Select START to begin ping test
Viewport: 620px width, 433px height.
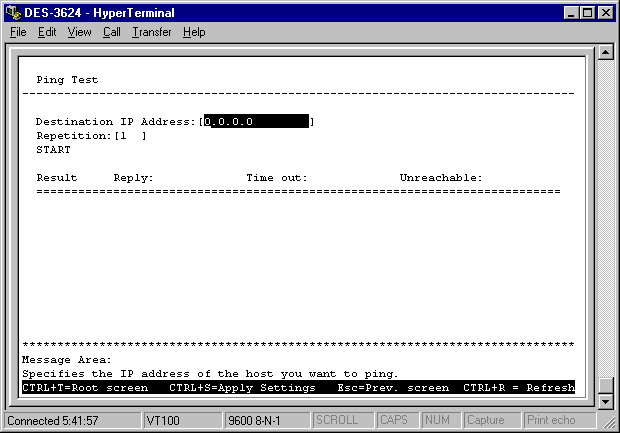tap(53, 149)
